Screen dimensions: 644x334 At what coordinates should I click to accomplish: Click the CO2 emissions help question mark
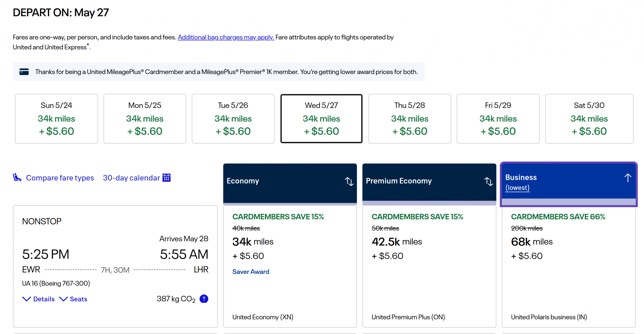(204, 299)
